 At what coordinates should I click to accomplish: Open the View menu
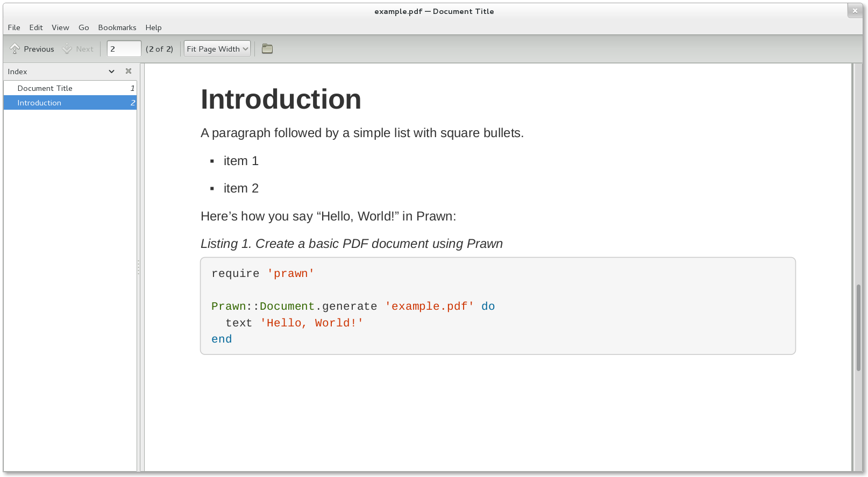pyautogui.click(x=60, y=27)
